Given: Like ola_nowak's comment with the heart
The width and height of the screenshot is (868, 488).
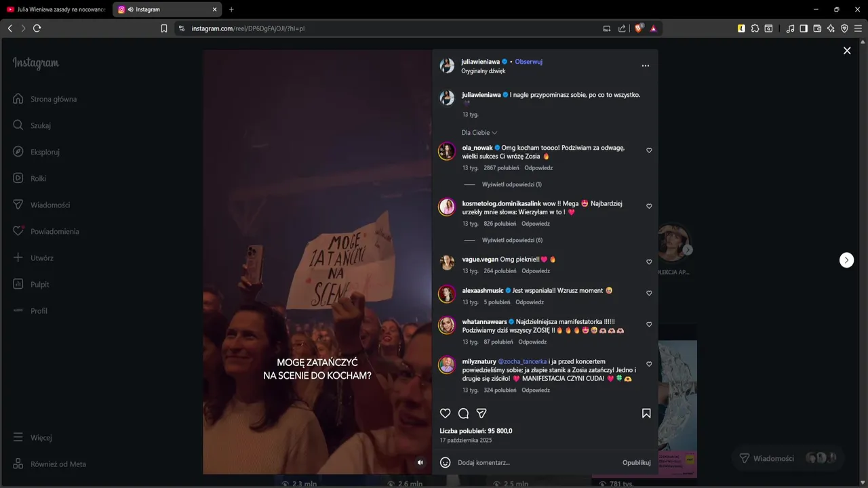Looking at the screenshot, I should [649, 150].
